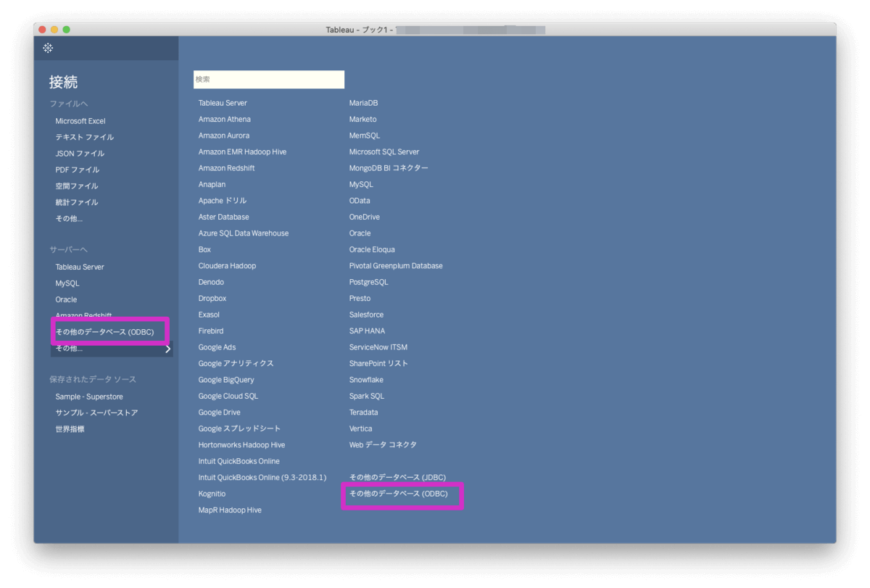The width and height of the screenshot is (870, 588).
Task: Select Azure SQL Data Warehouse connector
Action: 244,233
